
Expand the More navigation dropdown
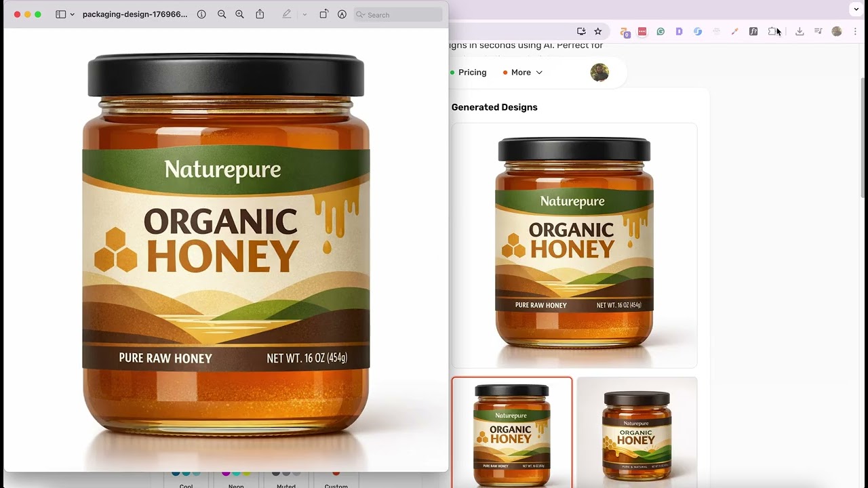[523, 73]
